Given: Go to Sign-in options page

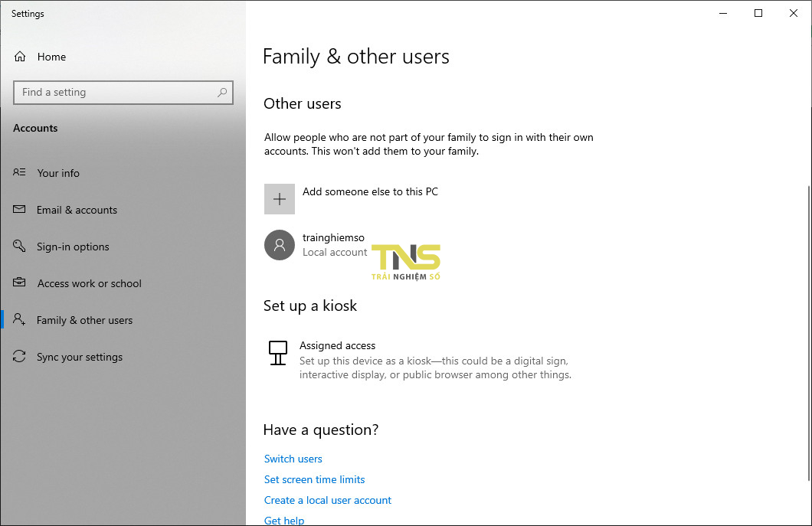Looking at the screenshot, I should click(x=73, y=247).
